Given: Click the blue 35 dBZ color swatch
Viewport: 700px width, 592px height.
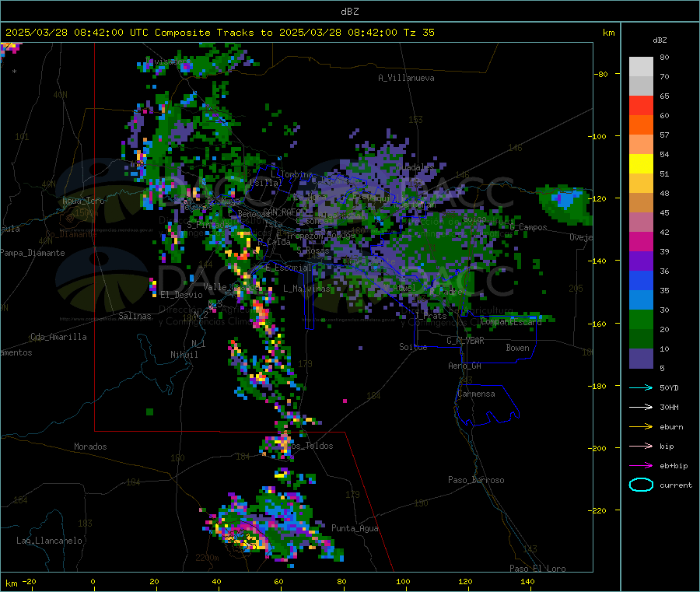Looking at the screenshot, I should coord(641,280).
